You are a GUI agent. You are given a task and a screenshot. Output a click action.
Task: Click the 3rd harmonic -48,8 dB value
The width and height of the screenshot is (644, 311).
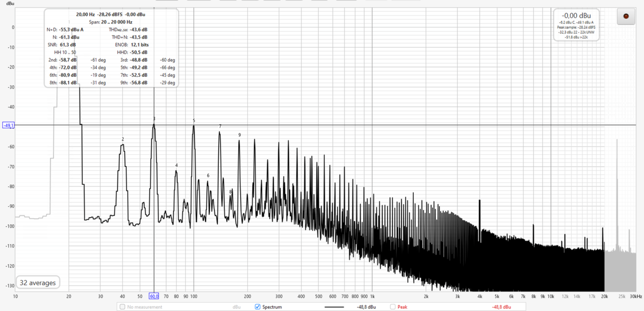click(138, 60)
